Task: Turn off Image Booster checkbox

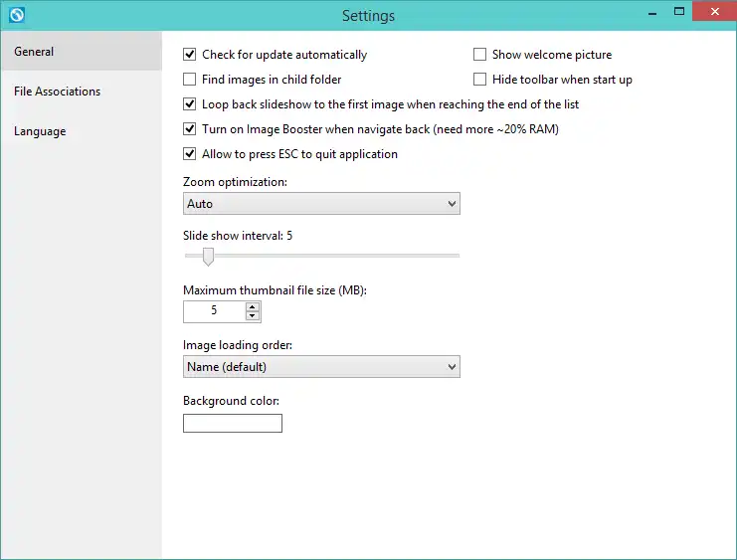Action: tap(190, 129)
